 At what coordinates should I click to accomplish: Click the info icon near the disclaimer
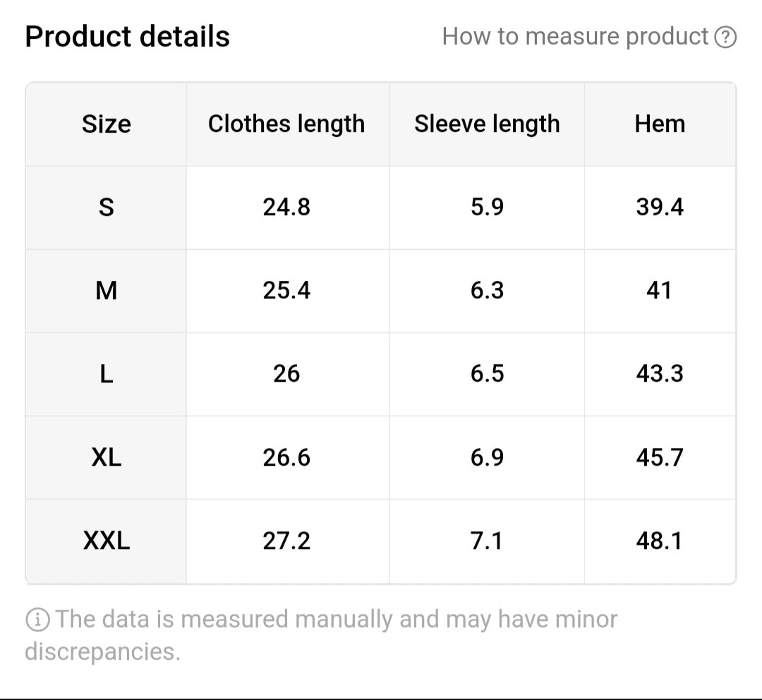37,620
